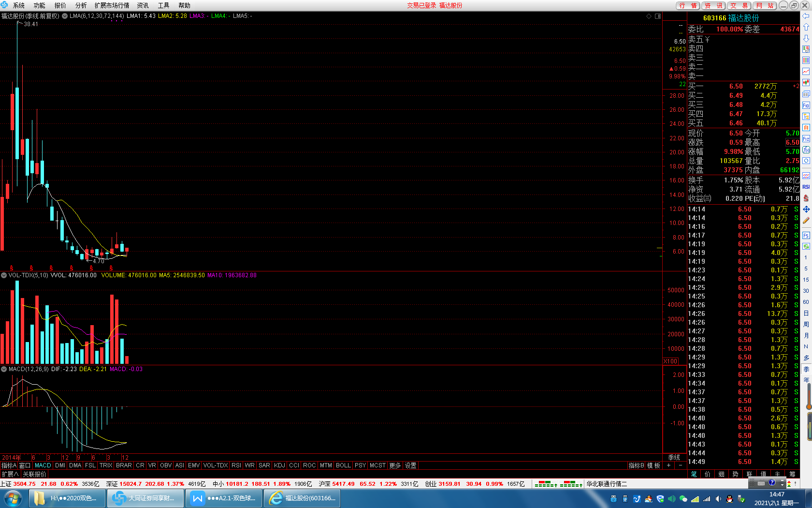The width and height of the screenshot is (812, 508).
Task: Select the pencil drawing tool icon
Action: pos(806,221)
